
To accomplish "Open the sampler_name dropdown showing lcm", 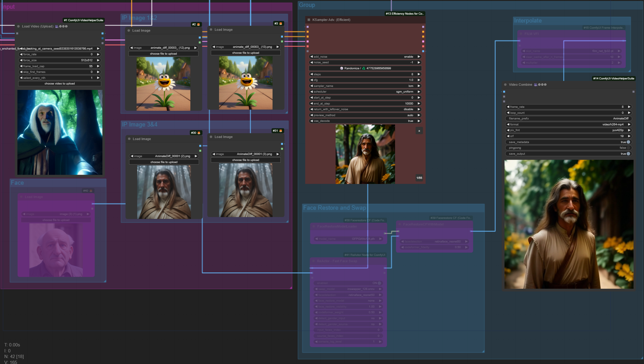I will [365, 86].
